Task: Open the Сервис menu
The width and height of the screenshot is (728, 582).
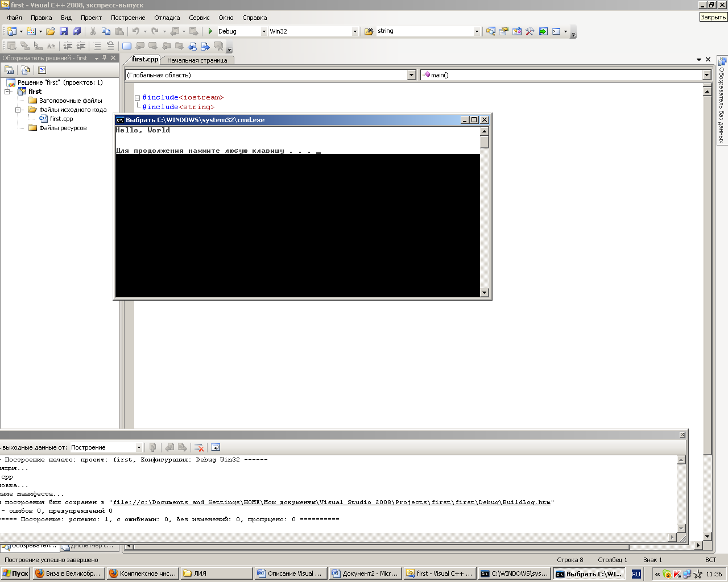Action: [199, 18]
